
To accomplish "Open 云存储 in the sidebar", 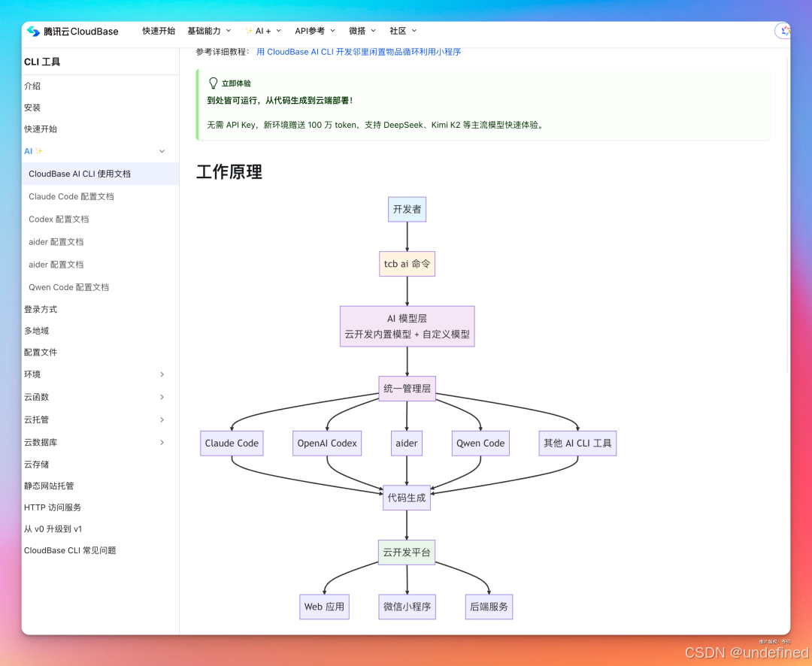I will 36,465.
